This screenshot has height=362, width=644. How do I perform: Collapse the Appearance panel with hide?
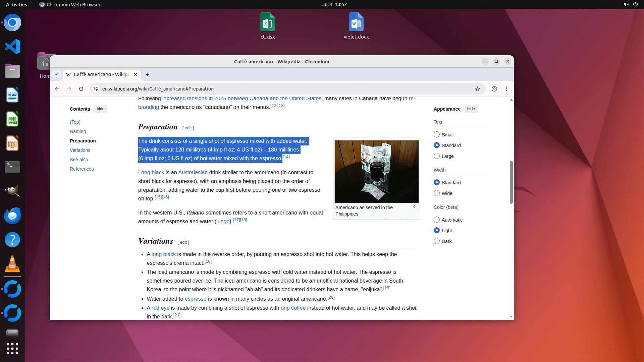471,109
